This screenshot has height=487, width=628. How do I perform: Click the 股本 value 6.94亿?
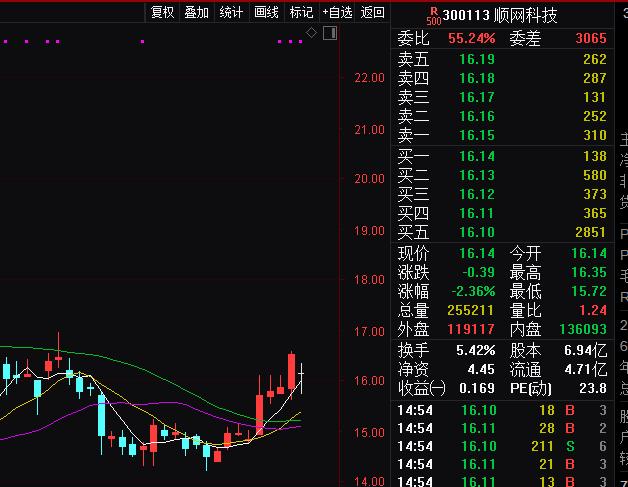[x=586, y=350]
